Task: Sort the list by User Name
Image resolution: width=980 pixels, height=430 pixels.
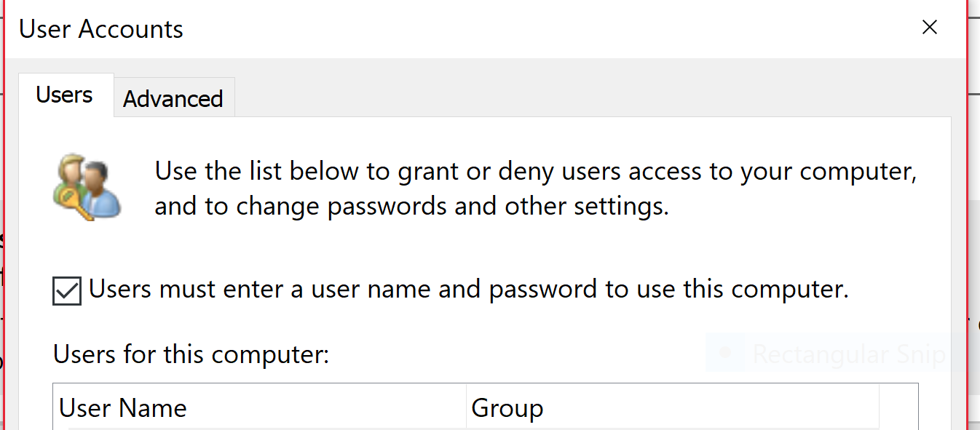Action: (x=124, y=407)
